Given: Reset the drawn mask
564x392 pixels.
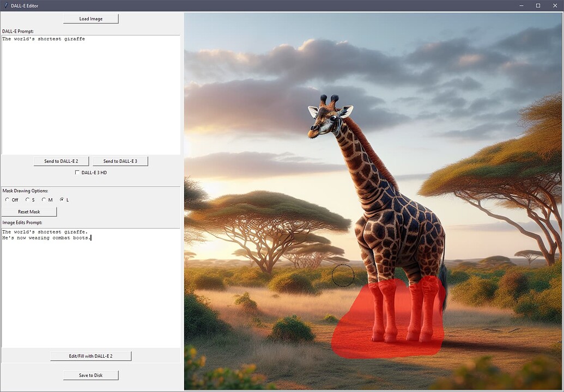Looking at the screenshot, I should click(29, 212).
